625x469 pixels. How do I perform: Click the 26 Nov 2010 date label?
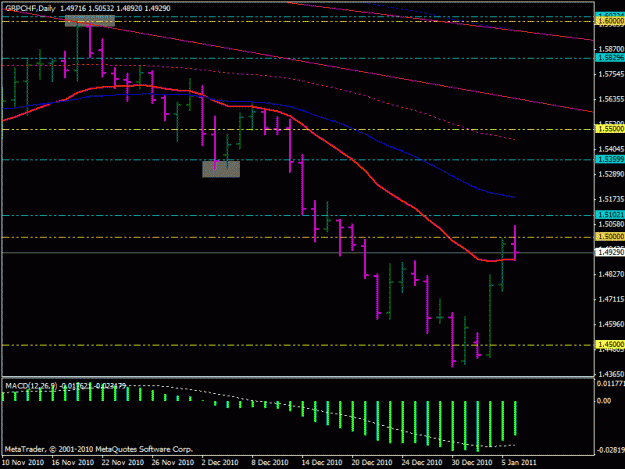click(x=173, y=463)
